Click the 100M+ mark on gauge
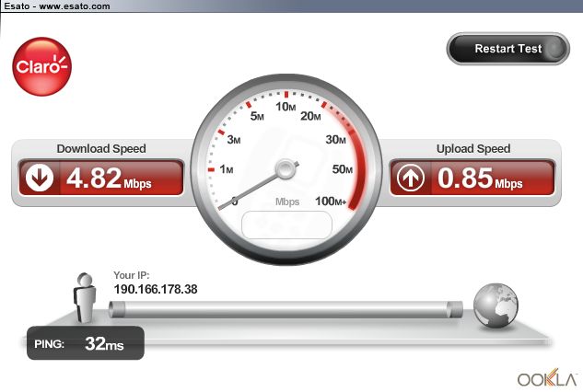Viewport: 583px width, 392px height. coord(331,202)
